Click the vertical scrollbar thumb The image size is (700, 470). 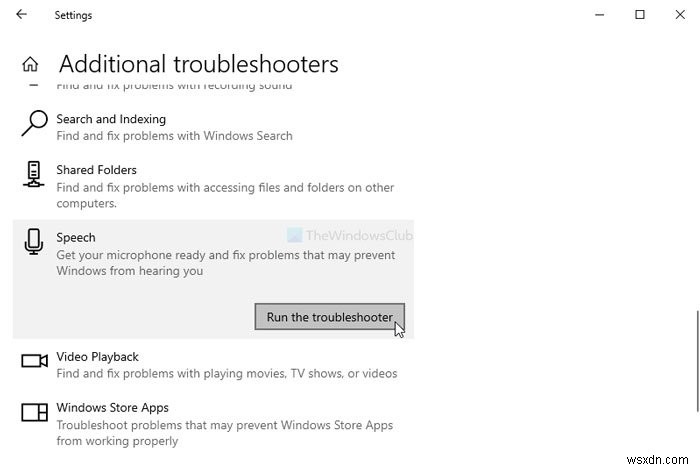coord(697,362)
